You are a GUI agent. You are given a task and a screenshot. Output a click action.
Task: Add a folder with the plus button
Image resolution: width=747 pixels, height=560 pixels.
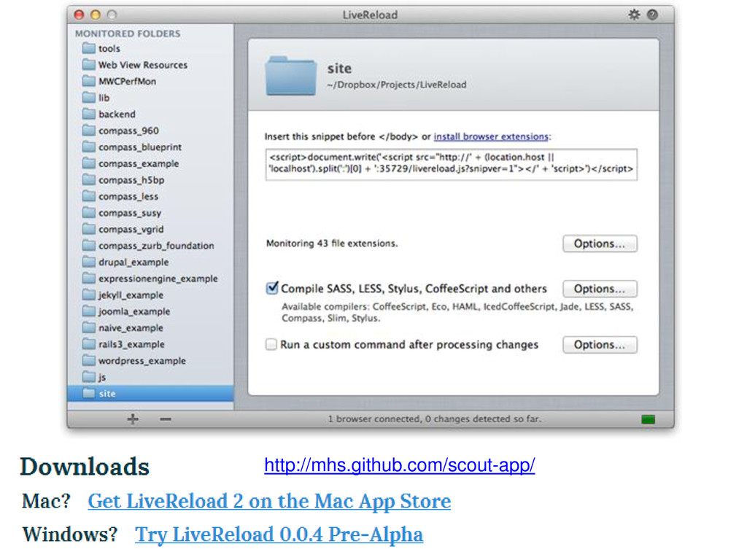coord(133,419)
